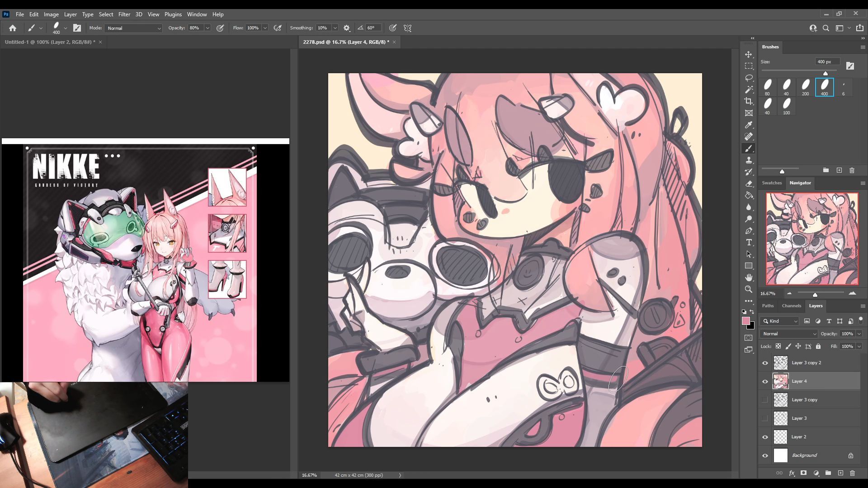Hide Layer 3 copy 2 visibility
Screen dimensions: 868x488
click(765, 363)
